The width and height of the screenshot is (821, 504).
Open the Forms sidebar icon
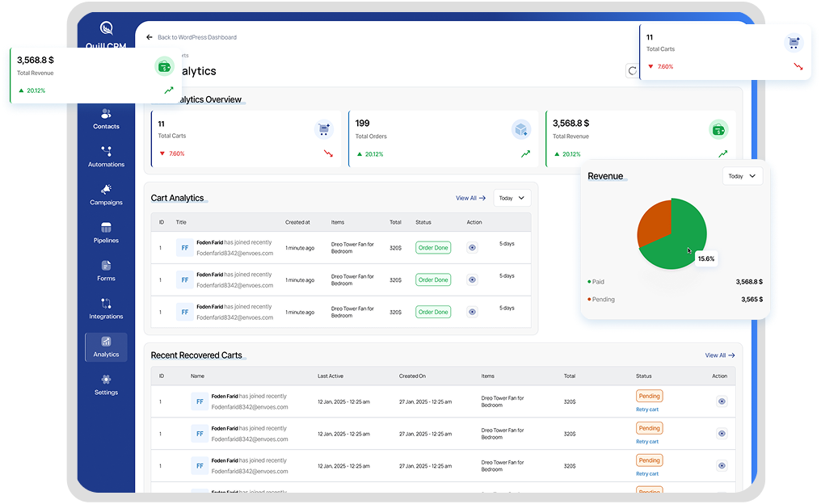pyautogui.click(x=106, y=266)
